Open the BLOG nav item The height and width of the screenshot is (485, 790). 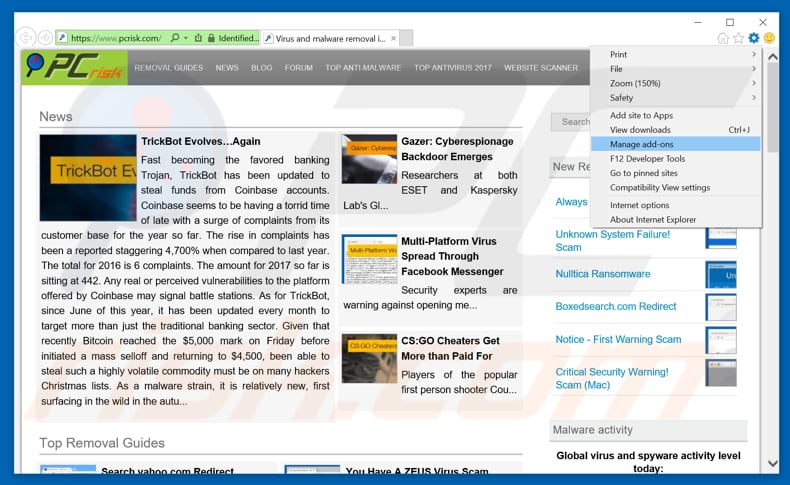pos(261,67)
